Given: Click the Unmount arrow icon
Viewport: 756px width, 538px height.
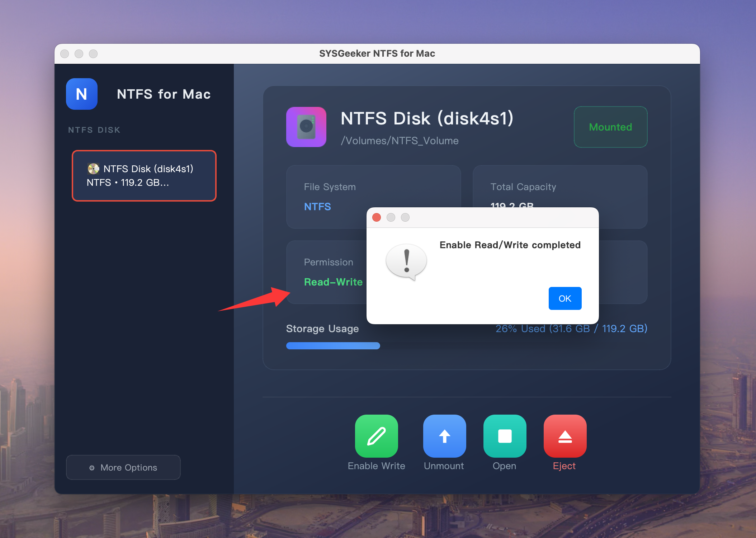Looking at the screenshot, I should pyautogui.click(x=444, y=436).
